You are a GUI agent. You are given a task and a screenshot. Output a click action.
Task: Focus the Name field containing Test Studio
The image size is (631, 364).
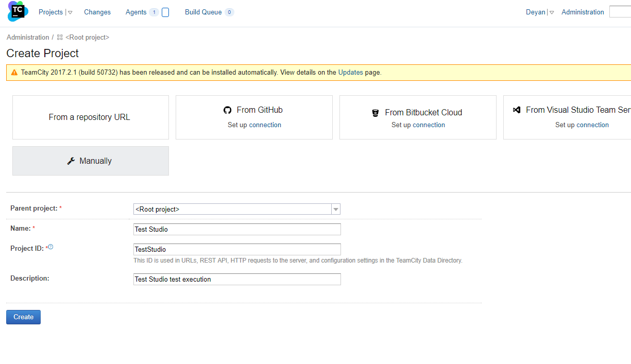pos(237,229)
